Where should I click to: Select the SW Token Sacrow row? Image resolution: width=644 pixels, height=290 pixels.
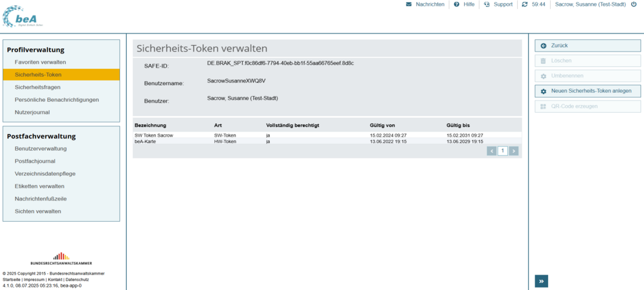pos(154,135)
